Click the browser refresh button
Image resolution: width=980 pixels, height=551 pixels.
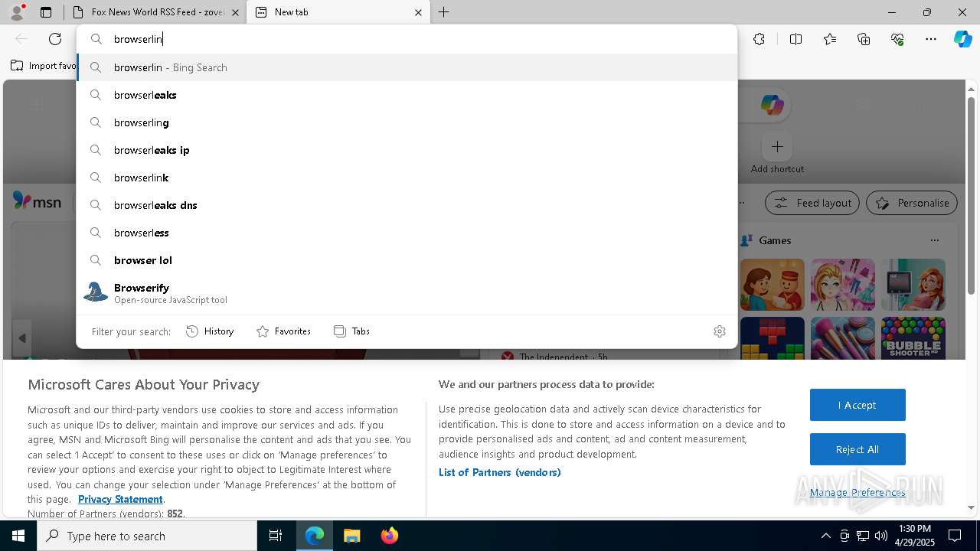(x=55, y=39)
